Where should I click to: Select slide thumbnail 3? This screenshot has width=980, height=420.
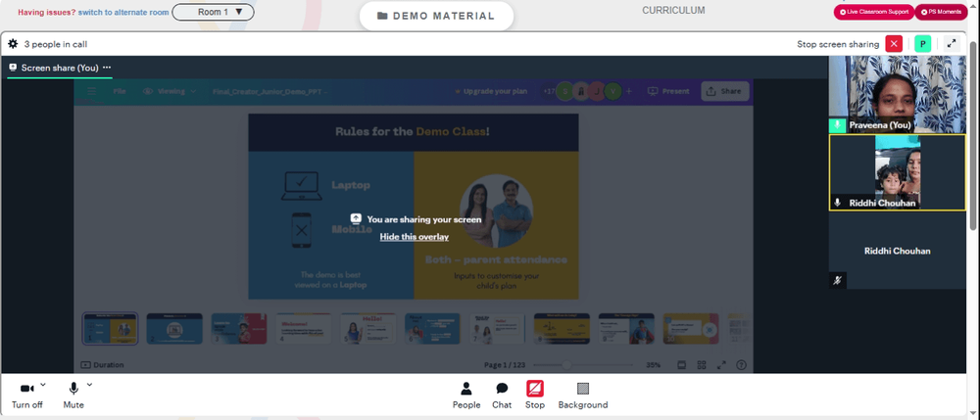click(x=239, y=329)
